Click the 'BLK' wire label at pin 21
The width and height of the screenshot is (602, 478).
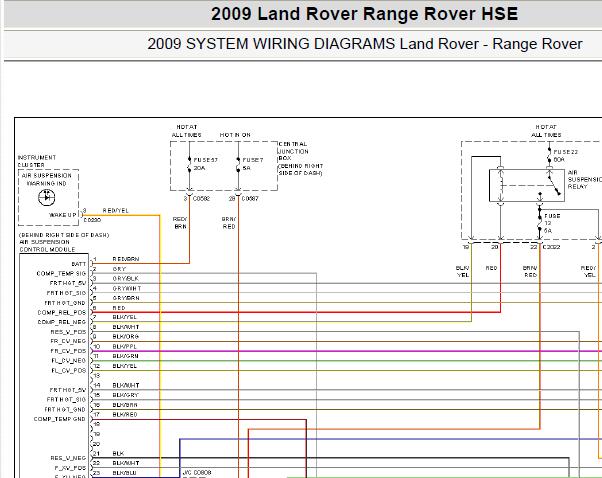[x=118, y=453]
